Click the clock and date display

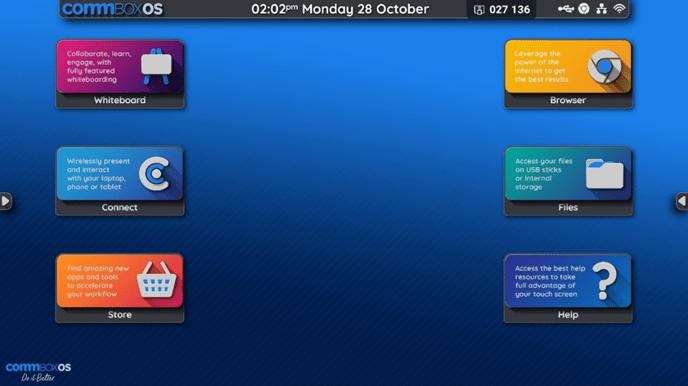[340, 9]
